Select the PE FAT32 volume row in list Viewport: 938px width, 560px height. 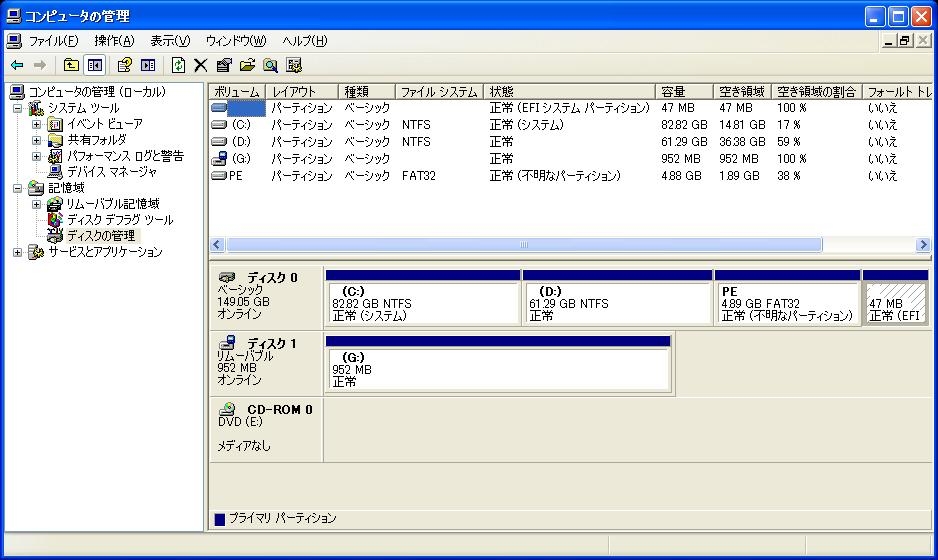(571, 176)
